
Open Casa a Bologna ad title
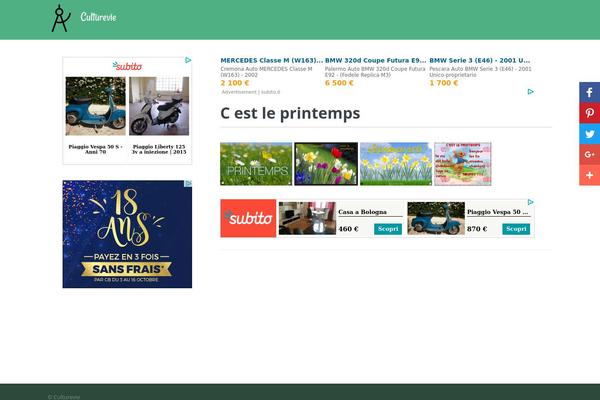pyautogui.click(x=362, y=212)
